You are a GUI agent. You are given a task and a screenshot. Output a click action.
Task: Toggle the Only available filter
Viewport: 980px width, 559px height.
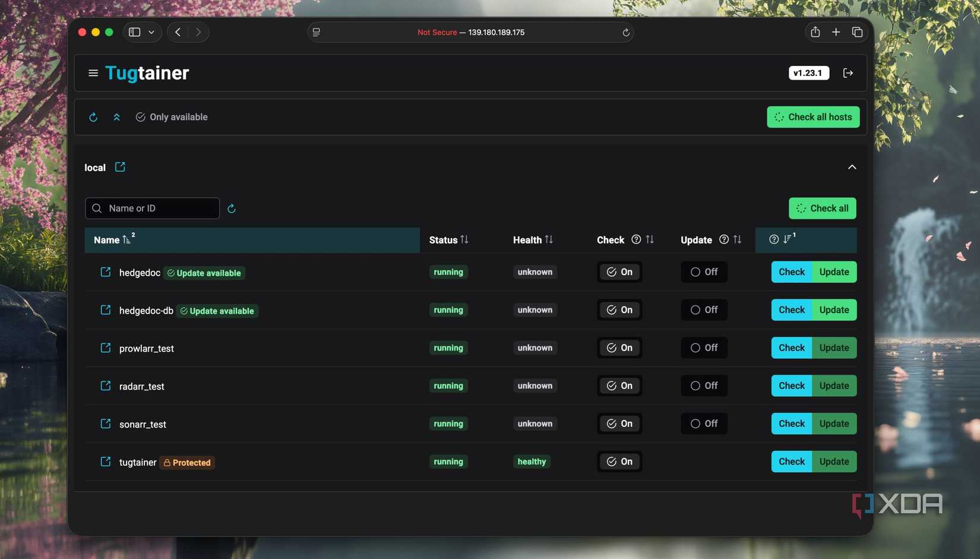pos(172,116)
